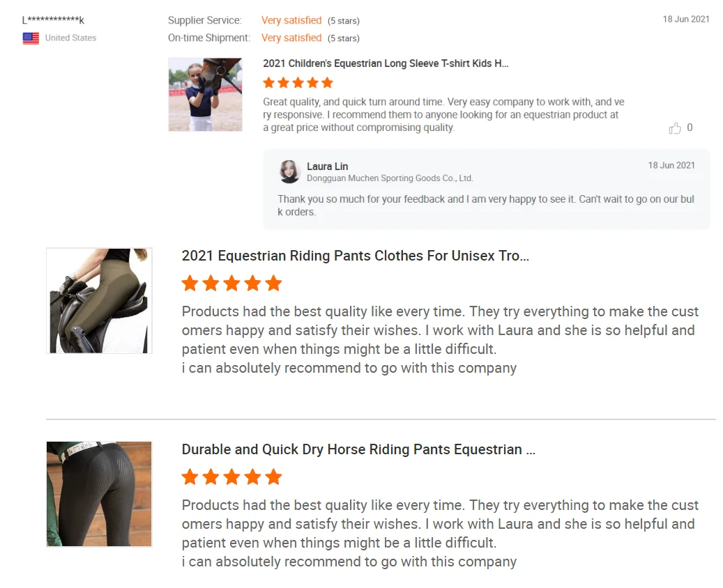
Task: Click Dongguan Muchen Sporting Goods Co., Ltd.
Action: tap(390, 178)
